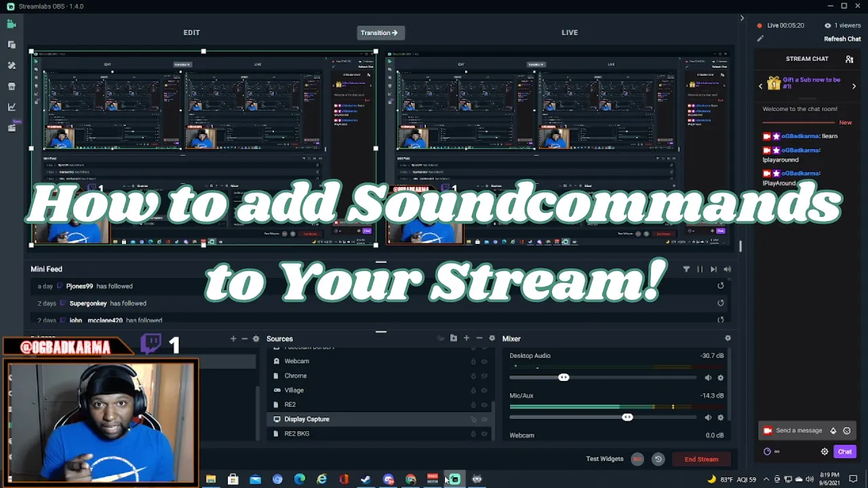Open chat users list icon
Screen dimensions: 868x488
[x=849, y=59]
